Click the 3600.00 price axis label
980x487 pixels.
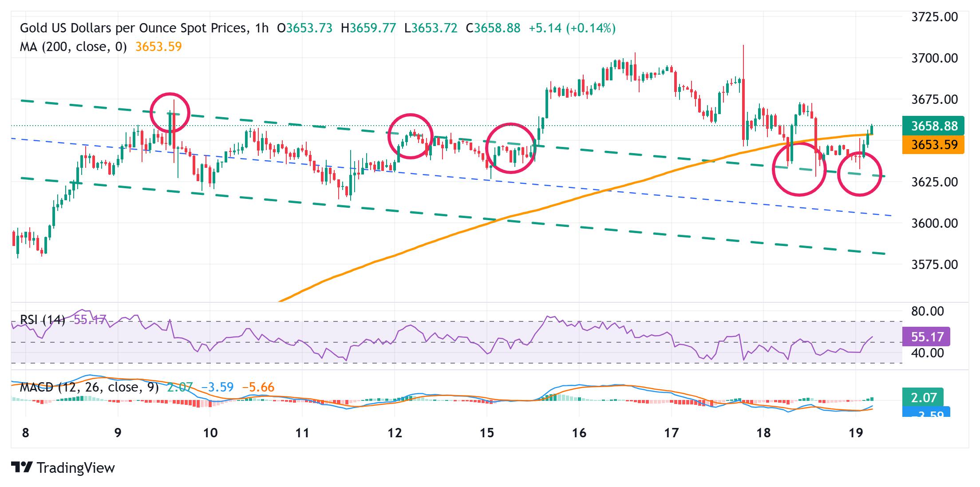click(x=934, y=223)
